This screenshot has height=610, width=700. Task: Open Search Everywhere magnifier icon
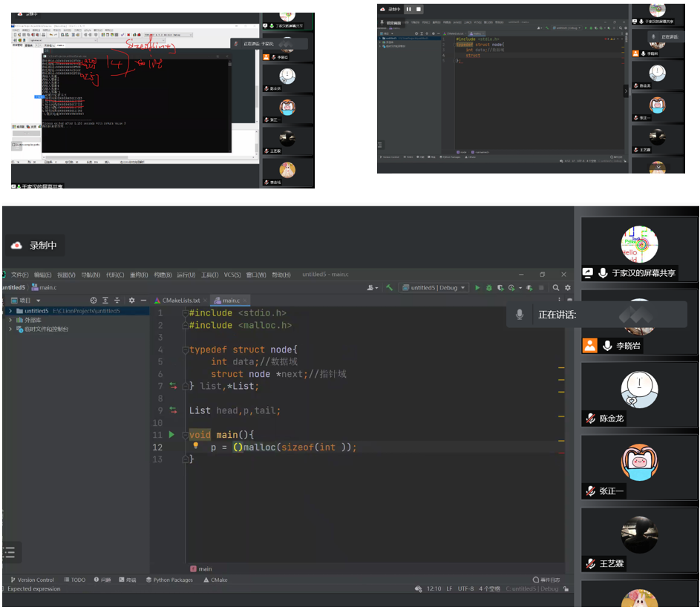tap(555, 288)
